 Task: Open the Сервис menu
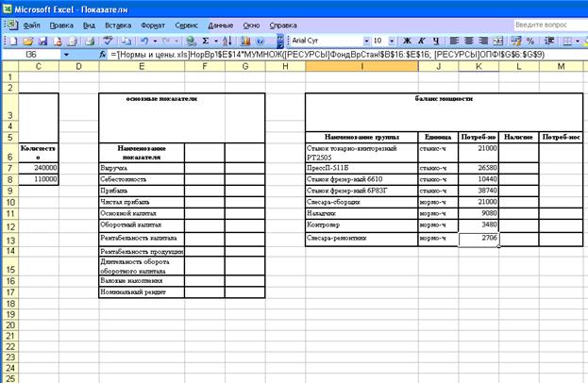pos(186,25)
